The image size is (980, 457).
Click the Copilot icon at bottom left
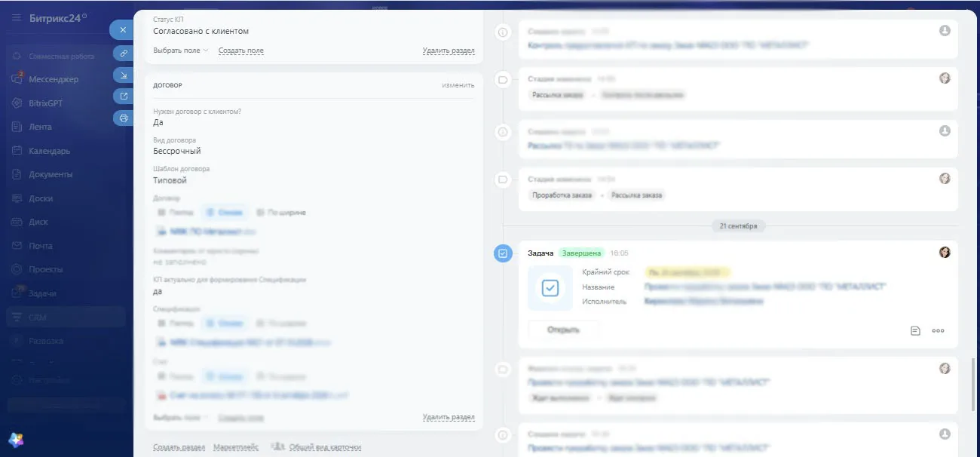(x=16, y=440)
